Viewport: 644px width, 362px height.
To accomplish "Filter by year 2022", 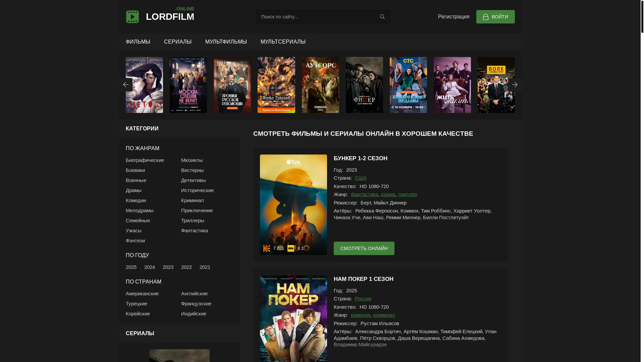I will tap(186, 267).
